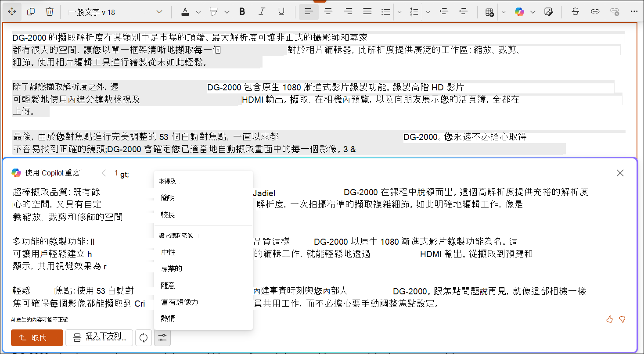The height and width of the screenshot is (354, 644).
Task: Select 較長 length option
Action: click(203, 215)
